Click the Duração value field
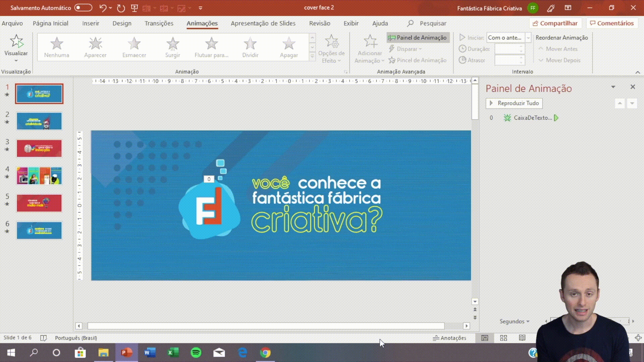The height and width of the screenshot is (362, 644). [x=509, y=49]
